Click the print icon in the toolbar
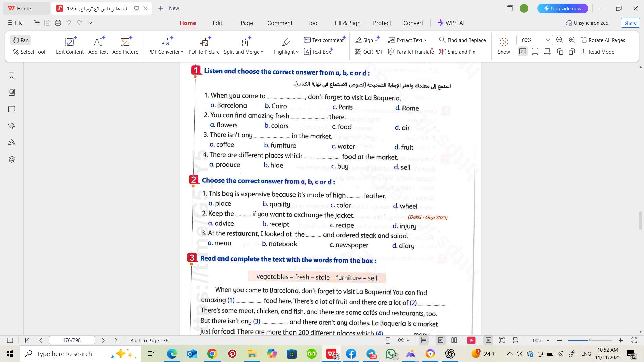This screenshot has width=644, height=362. click(x=58, y=23)
